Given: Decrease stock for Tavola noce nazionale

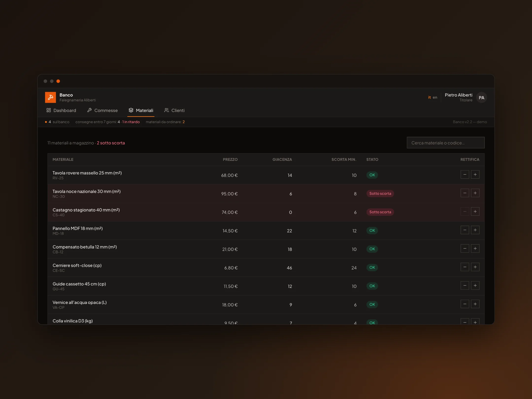Looking at the screenshot, I should pyautogui.click(x=465, y=193).
